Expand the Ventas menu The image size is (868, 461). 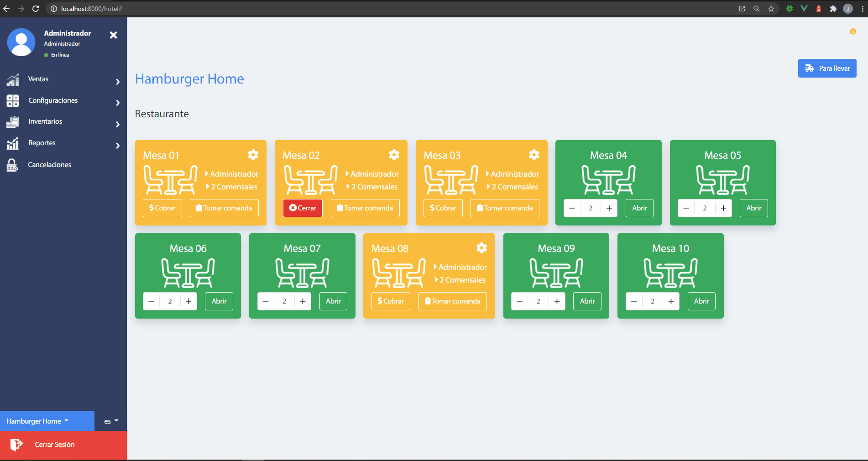63,79
